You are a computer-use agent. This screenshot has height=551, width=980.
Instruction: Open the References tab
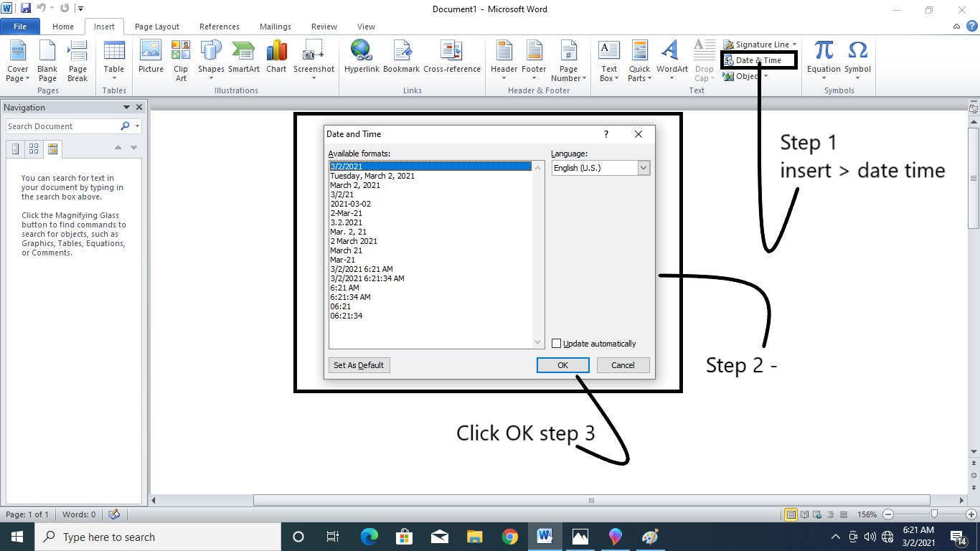(220, 27)
